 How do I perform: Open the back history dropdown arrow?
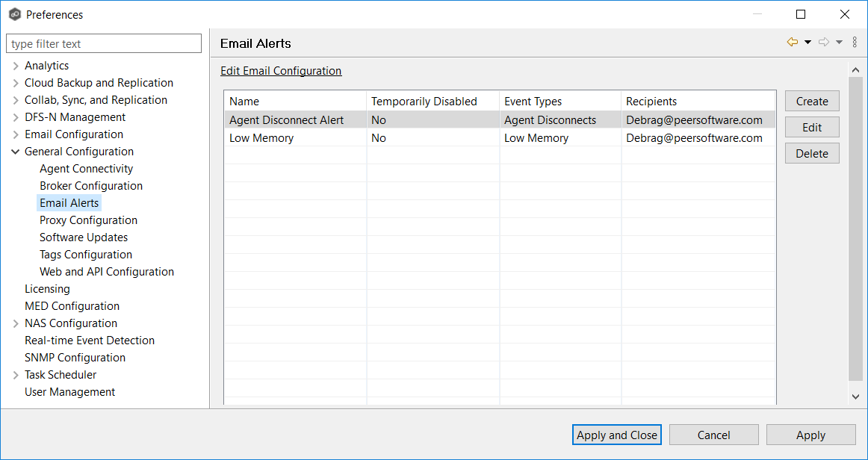click(x=807, y=43)
